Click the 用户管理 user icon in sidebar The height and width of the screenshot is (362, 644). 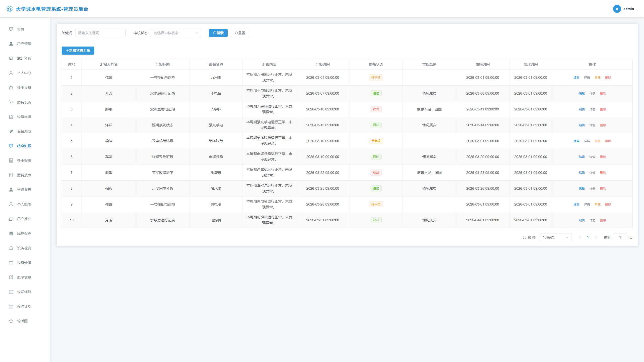(11, 44)
